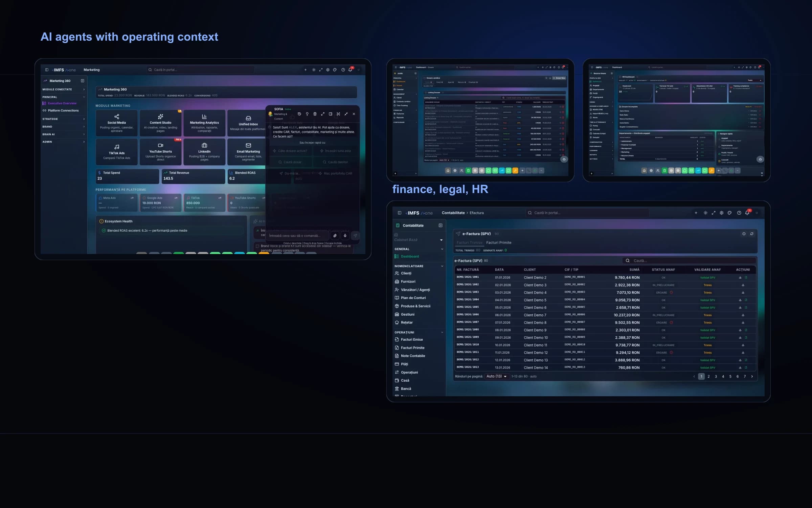Viewport: 812px width, 508px height.
Task: Open chat history icon in SOFIA panel
Action: click(299, 114)
